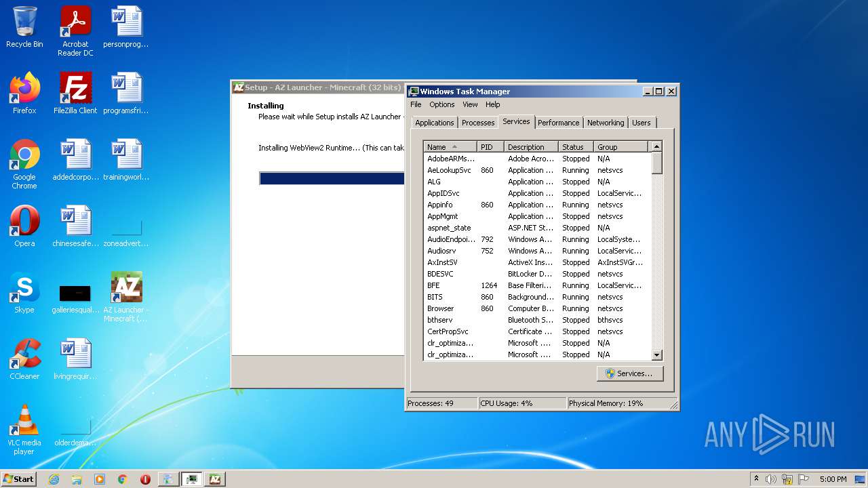
Task: Switch to the Processes tab
Action: point(478,123)
